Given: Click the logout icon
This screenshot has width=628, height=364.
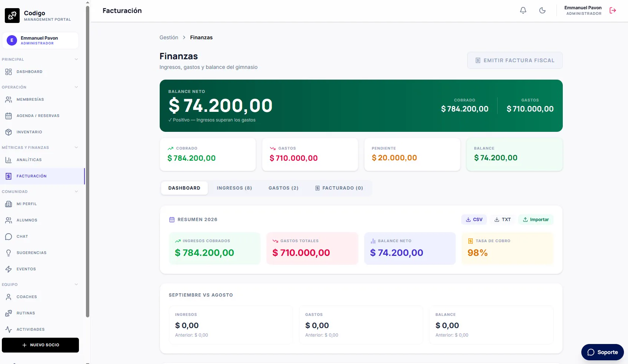Looking at the screenshot, I should [x=613, y=10].
